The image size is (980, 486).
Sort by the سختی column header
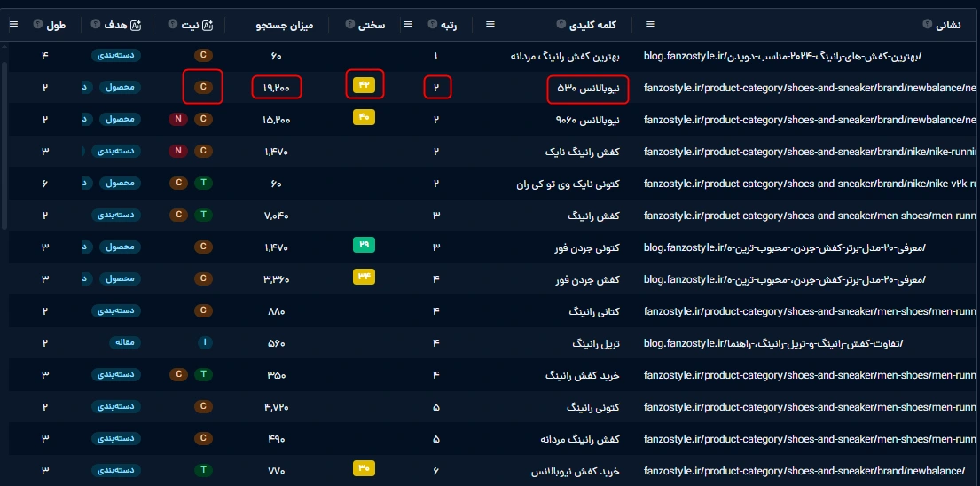[373, 25]
